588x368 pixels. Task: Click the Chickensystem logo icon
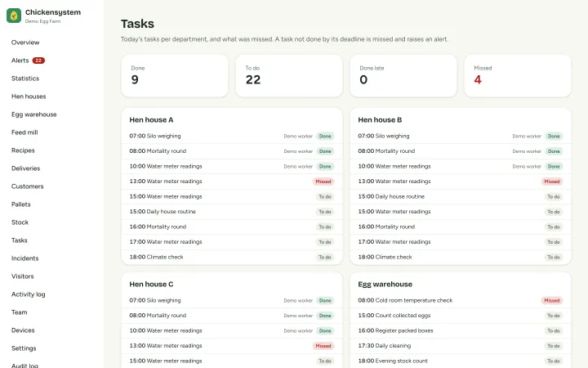pos(14,16)
